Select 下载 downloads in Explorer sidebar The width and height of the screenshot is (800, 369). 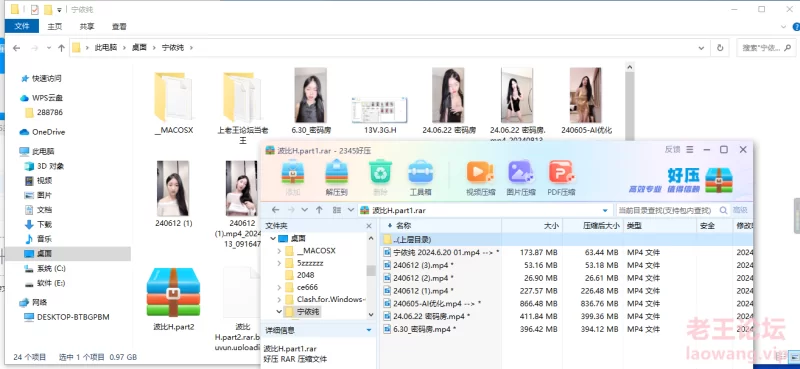pyautogui.click(x=38, y=224)
